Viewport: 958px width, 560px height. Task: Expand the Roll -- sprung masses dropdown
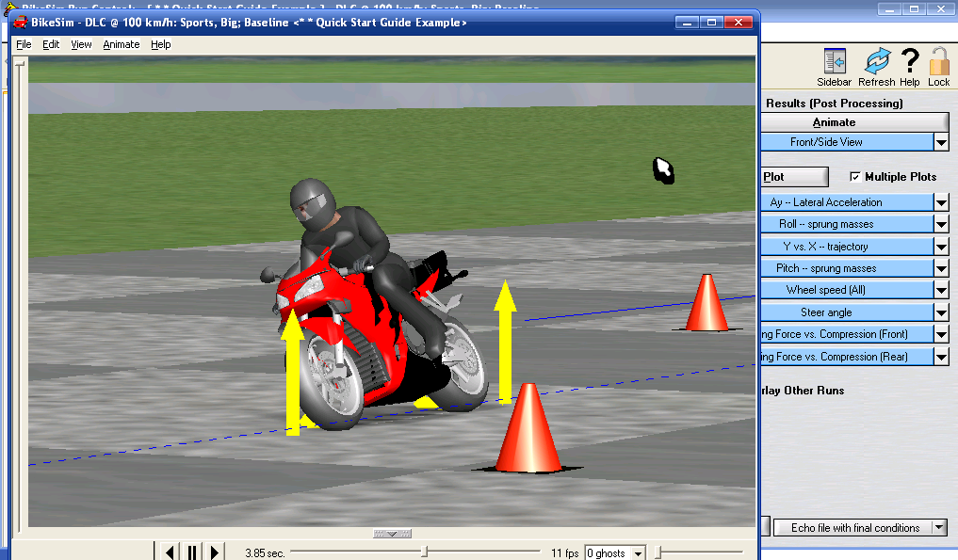pos(941,224)
